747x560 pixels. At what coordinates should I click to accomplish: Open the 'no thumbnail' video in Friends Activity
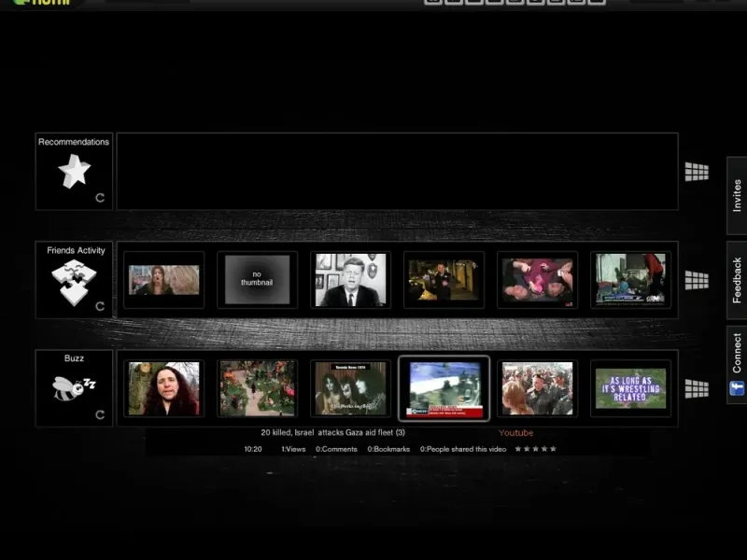coord(258,279)
